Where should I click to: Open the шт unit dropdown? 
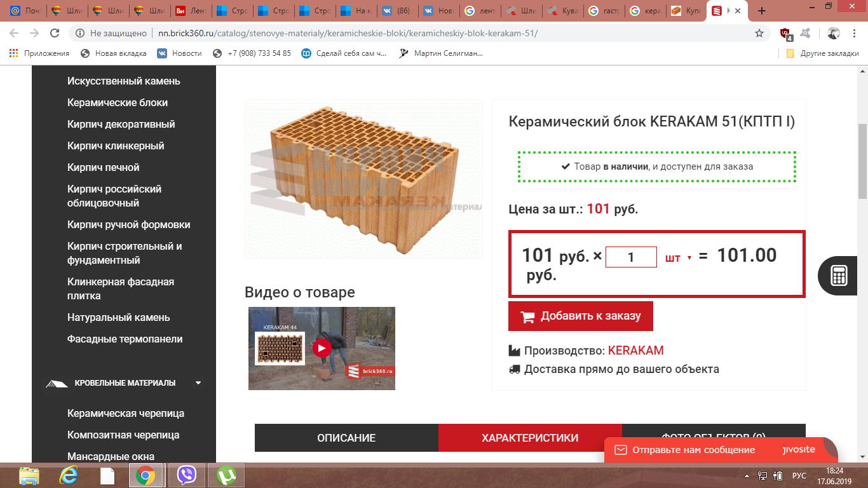(x=678, y=258)
